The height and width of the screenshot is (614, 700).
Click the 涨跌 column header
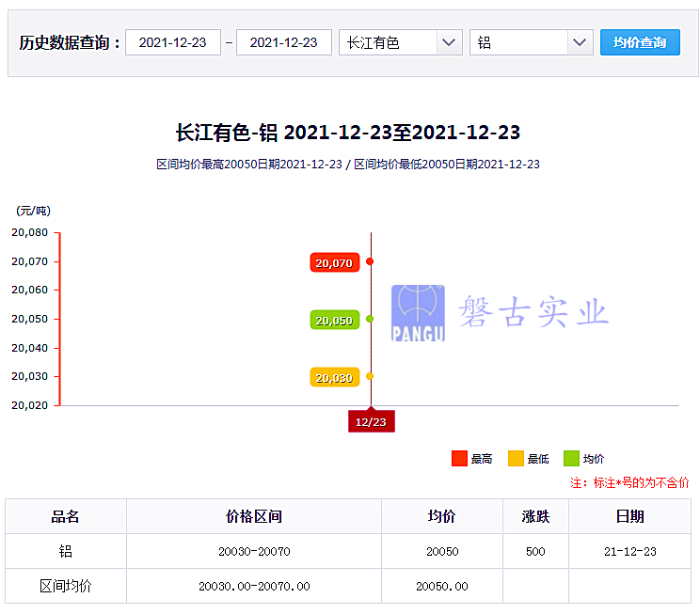tap(535, 516)
